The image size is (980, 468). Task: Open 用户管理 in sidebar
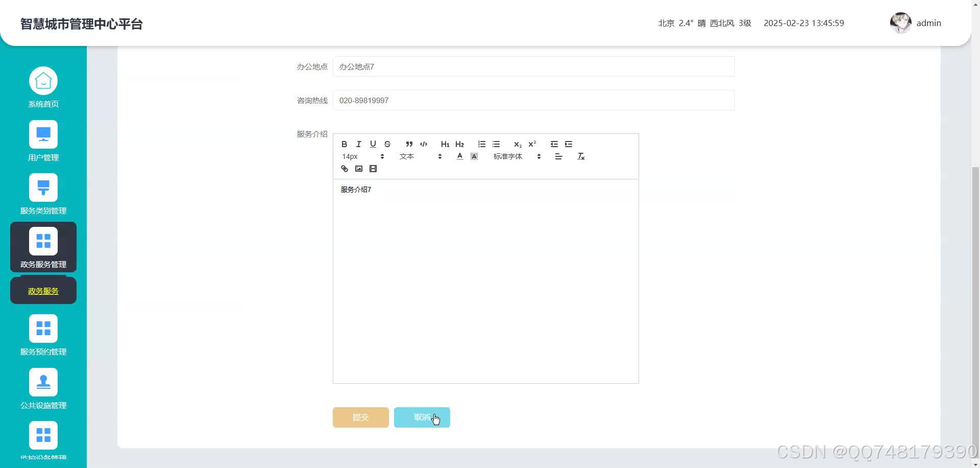coord(43,141)
